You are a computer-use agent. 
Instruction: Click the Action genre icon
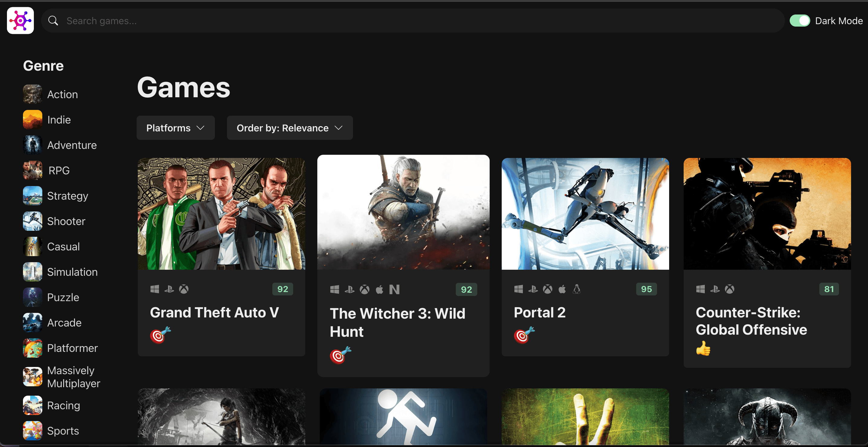(x=32, y=94)
